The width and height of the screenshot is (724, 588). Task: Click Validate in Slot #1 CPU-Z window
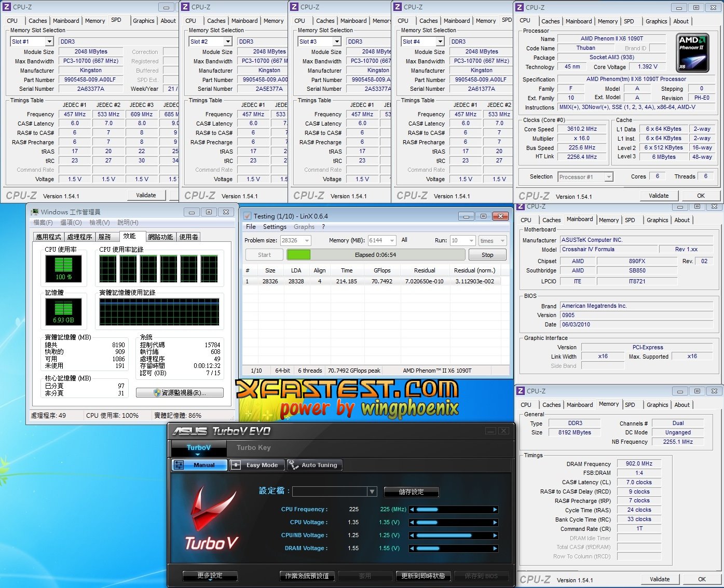(146, 195)
